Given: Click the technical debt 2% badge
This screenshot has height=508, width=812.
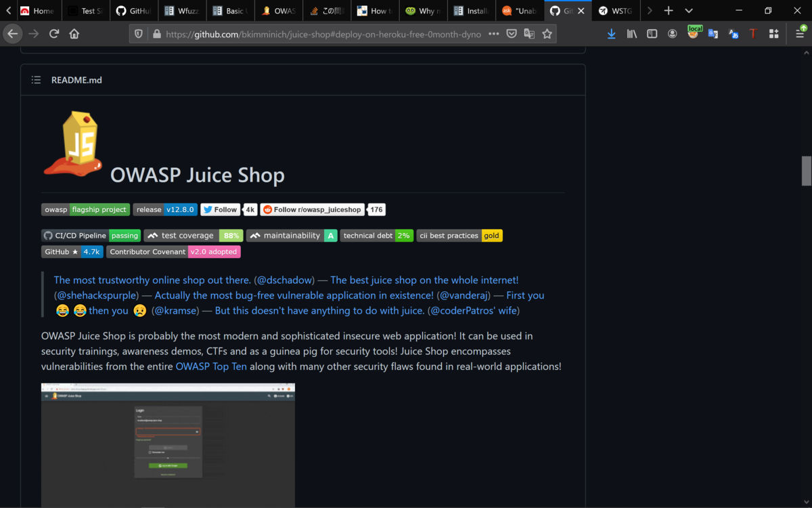Looking at the screenshot, I should 377,236.
